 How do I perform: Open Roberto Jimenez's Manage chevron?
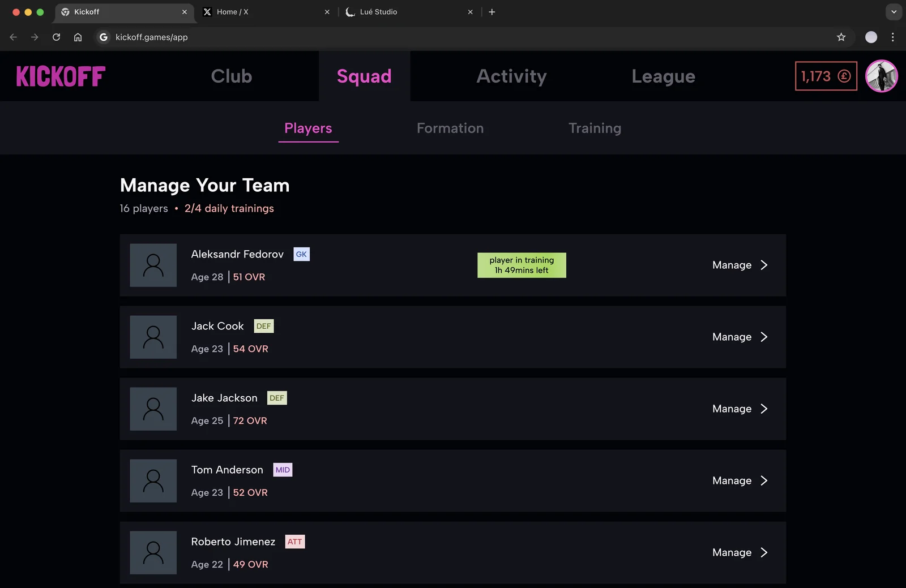pos(764,552)
